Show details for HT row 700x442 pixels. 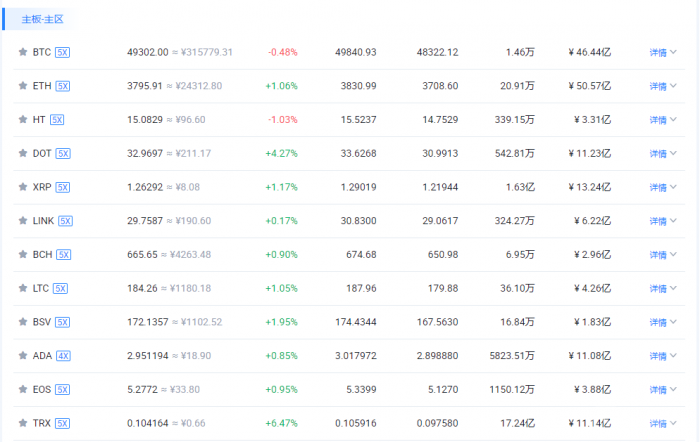pos(663,120)
